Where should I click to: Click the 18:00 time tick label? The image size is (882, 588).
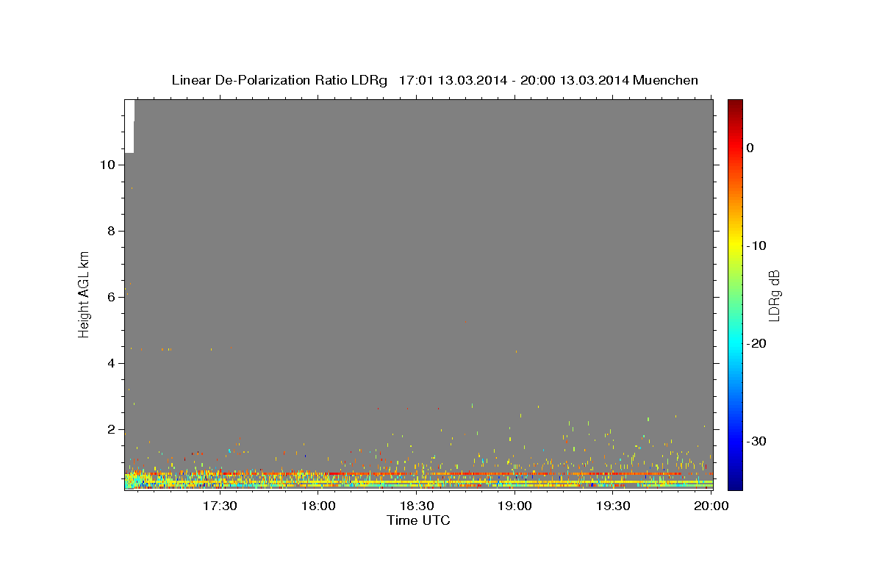click(x=318, y=506)
